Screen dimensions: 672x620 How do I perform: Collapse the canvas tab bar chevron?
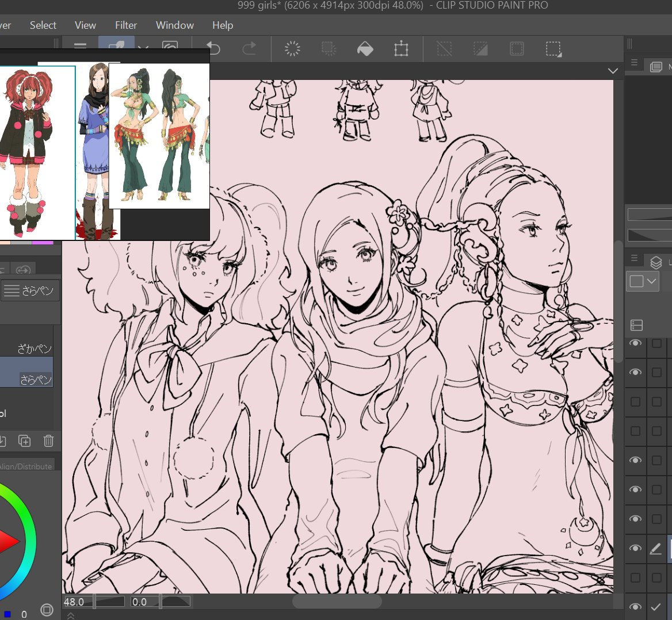point(613,71)
